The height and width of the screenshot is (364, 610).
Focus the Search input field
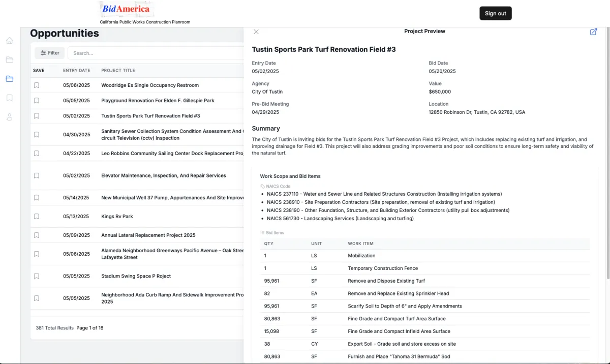click(156, 53)
